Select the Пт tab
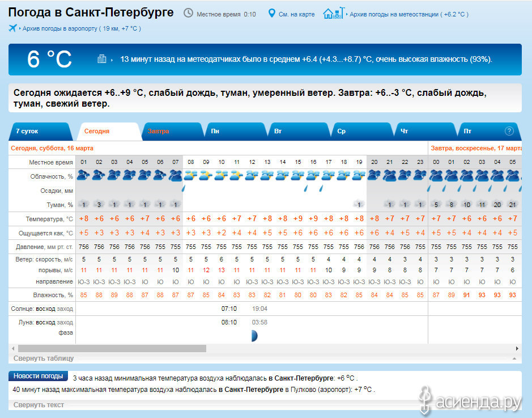 tap(488, 132)
